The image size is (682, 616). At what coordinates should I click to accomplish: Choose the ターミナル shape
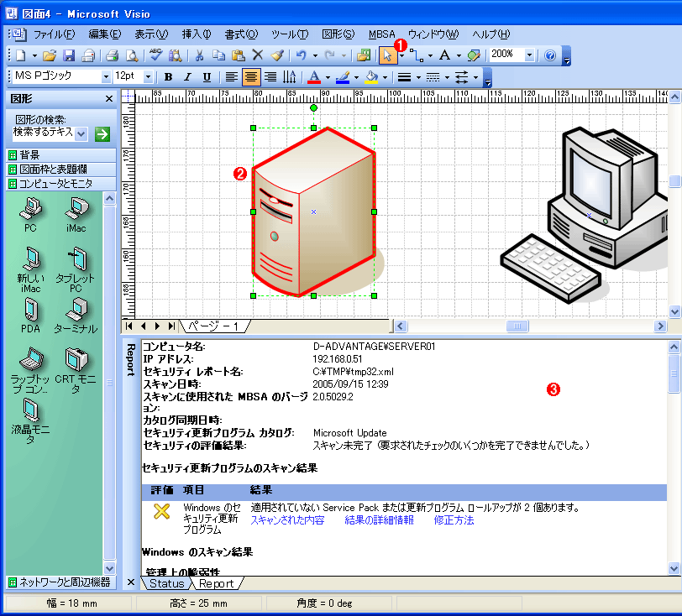coord(76,316)
